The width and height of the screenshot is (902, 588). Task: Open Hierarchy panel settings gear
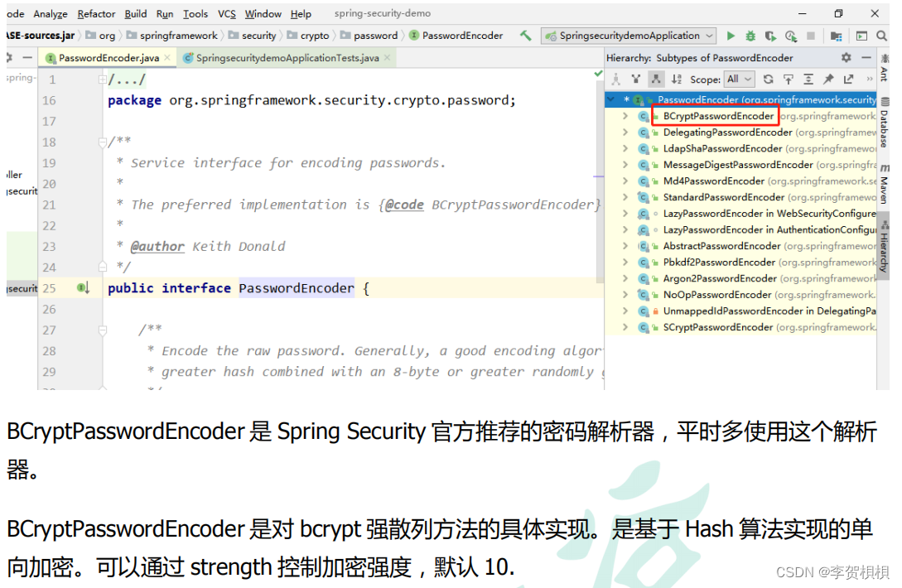pos(846,57)
